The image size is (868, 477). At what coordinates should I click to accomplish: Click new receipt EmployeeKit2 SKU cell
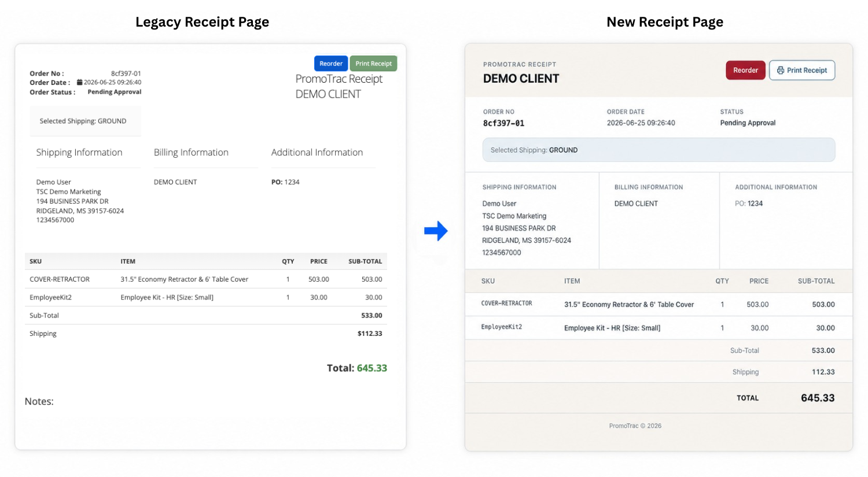pos(501,327)
